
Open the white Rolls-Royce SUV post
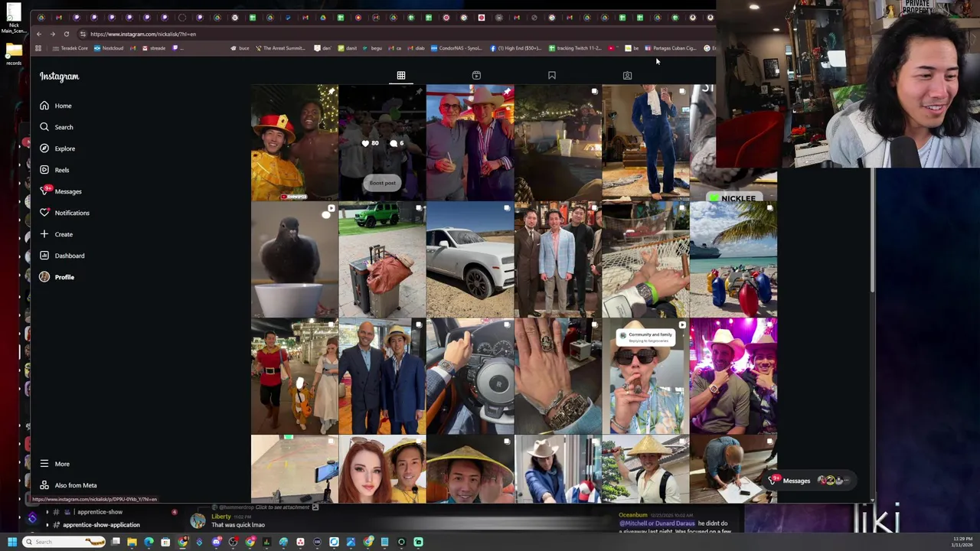click(x=470, y=259)
